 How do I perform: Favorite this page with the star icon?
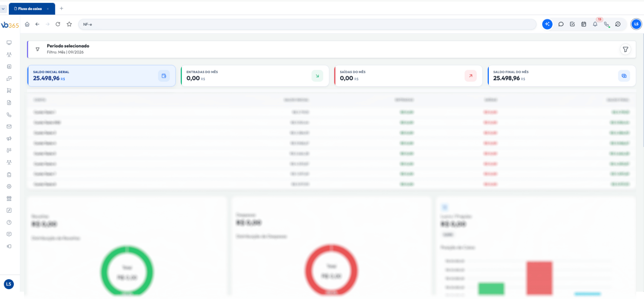click(x=69, y=24)
